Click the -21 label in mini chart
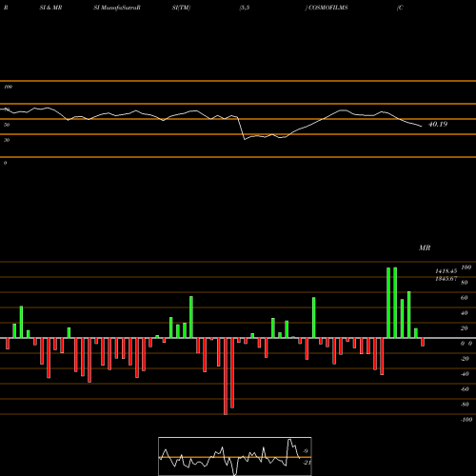This screenshot has height=476, width=476. pos(307,463)
